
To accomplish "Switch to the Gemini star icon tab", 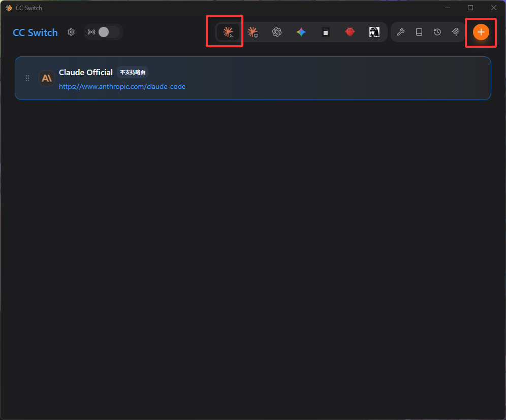I will click(x=301, y=32).
